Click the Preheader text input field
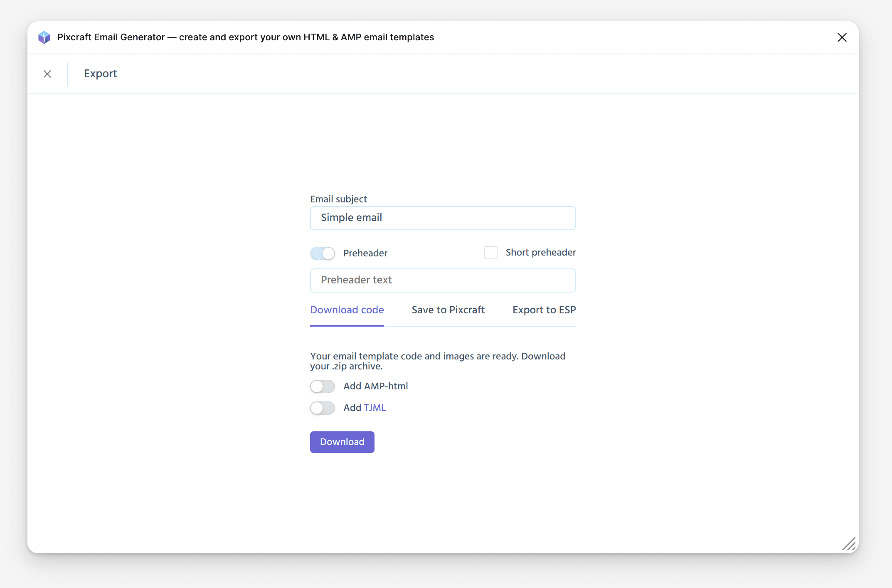The width and height of the screenshot is (892, 588). [x=443, y=280]
